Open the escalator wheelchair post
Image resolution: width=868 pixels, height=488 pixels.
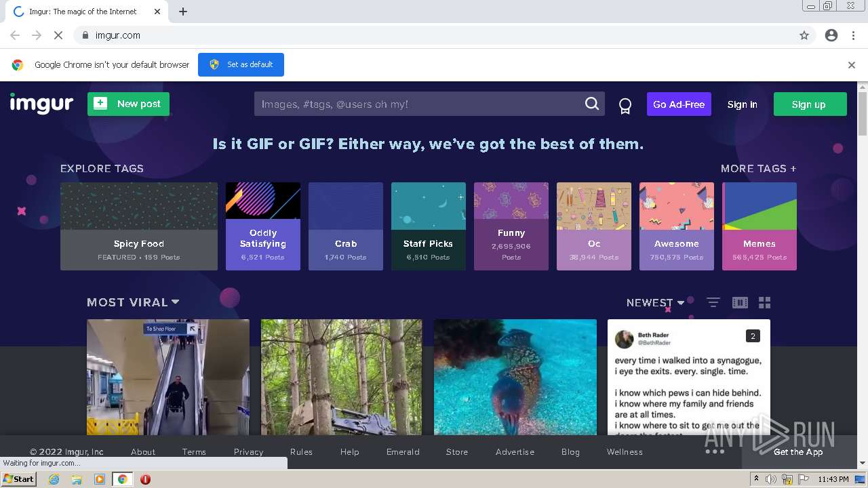coord(168,377)
